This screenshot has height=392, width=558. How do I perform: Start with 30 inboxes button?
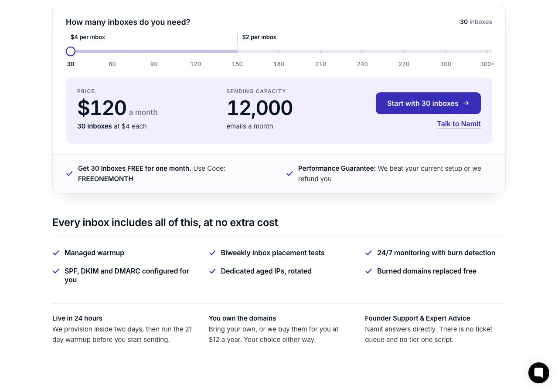tap(428, 103)
